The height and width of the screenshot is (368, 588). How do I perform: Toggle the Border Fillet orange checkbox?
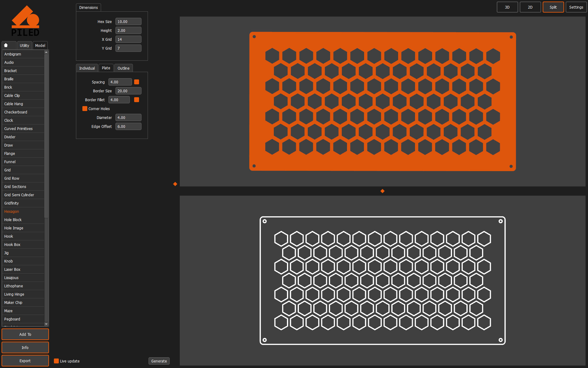[137, 100]
